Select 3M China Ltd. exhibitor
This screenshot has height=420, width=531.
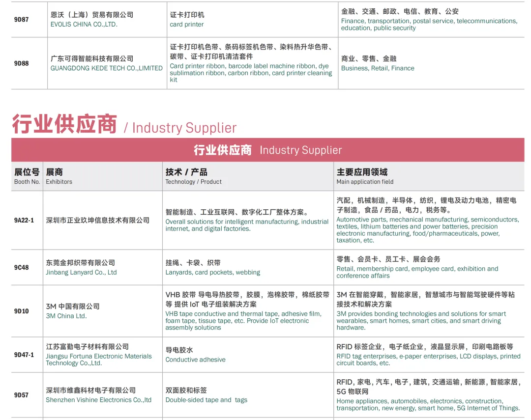click(66, 316)
